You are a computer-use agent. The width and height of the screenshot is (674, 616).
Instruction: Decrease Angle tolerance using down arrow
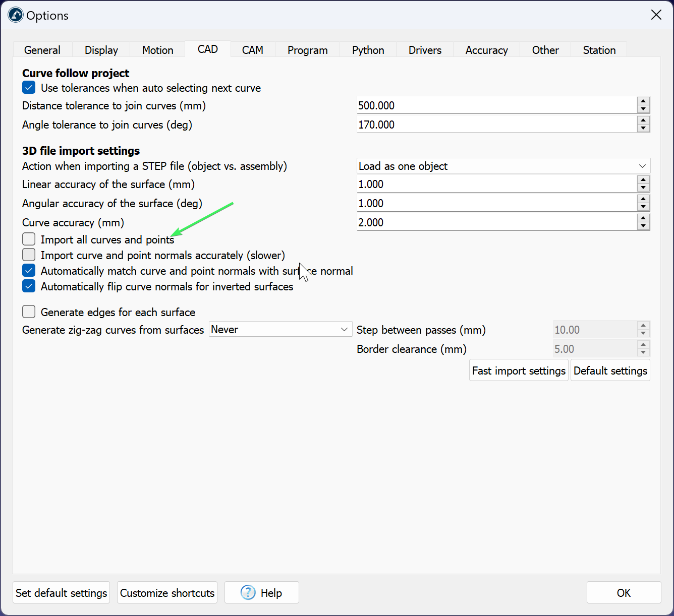point(643,129)
